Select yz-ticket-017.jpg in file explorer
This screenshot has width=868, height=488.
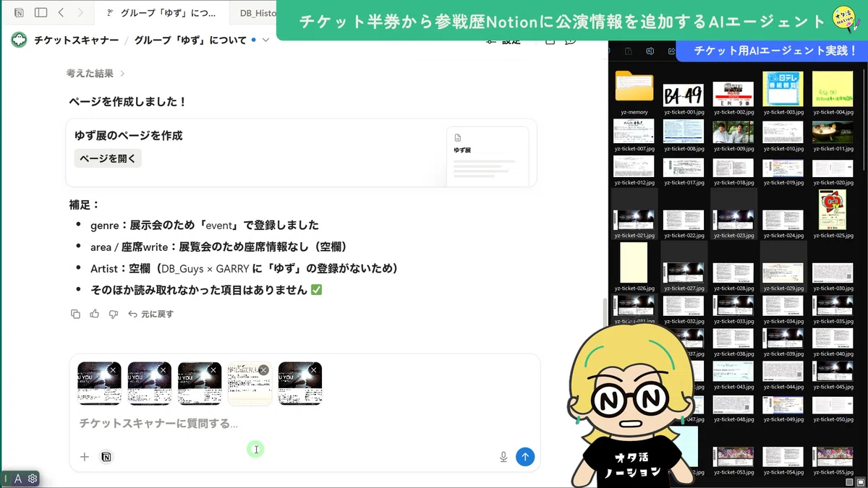684,172
